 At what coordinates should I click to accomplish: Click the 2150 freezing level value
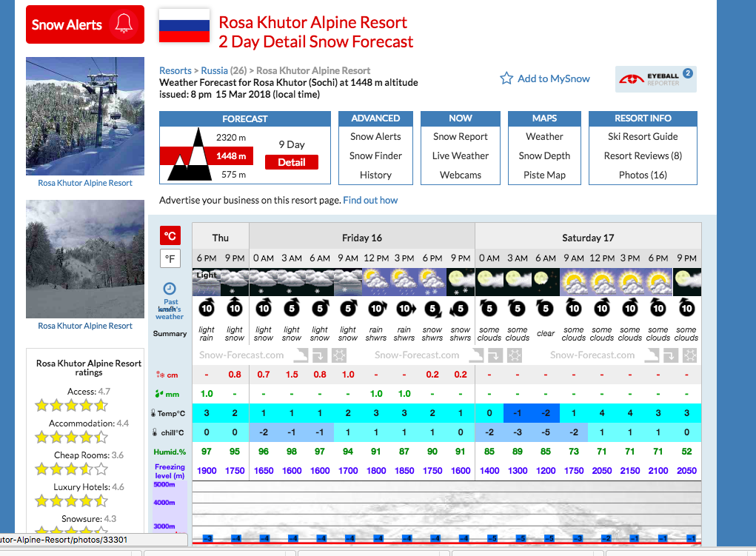pos(629,471)
